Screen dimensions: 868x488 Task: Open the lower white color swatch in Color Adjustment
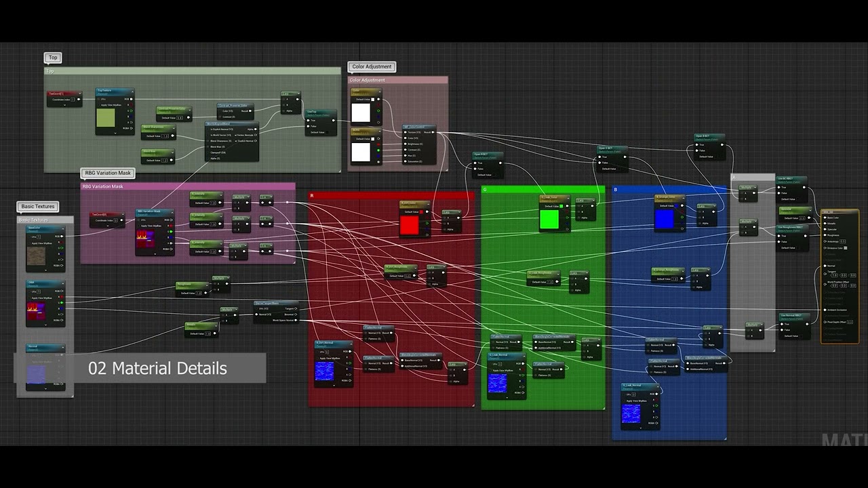point(361,152)
